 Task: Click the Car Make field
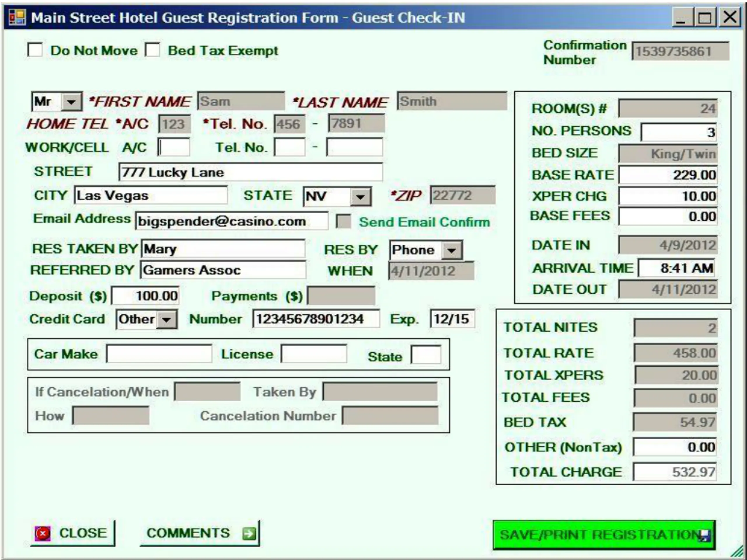[159, 354]
